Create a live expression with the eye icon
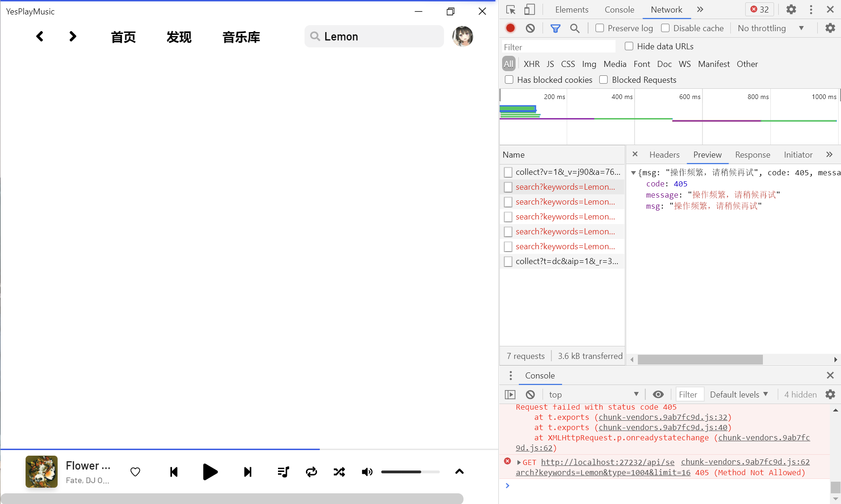The height and width of the screenshot is (504, 841). coord(658,395)
